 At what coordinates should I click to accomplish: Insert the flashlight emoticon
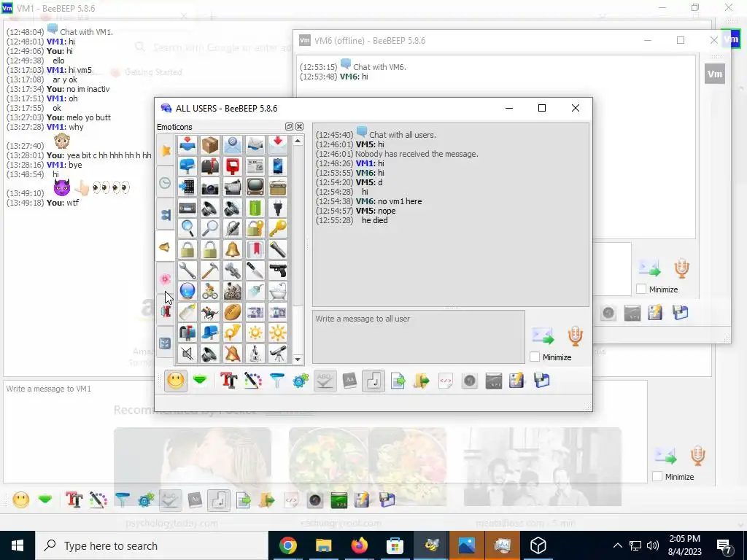pyautogui.click(x=278, y=249)
